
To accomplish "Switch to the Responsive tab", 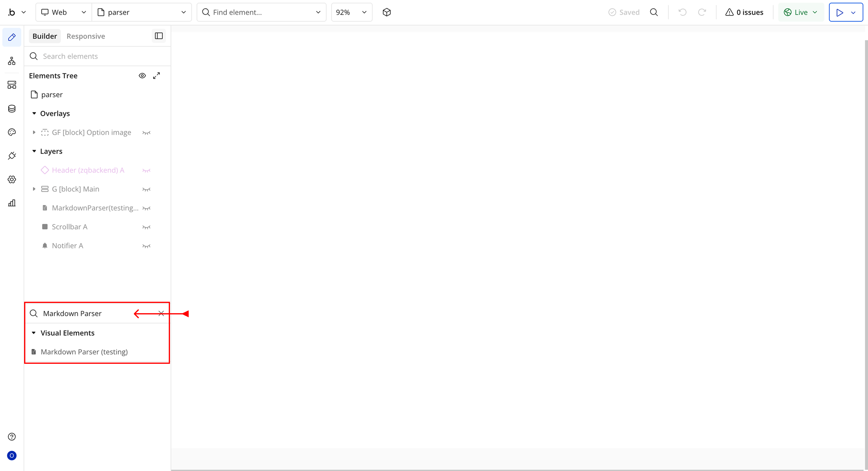I will [x=86, y=36].
